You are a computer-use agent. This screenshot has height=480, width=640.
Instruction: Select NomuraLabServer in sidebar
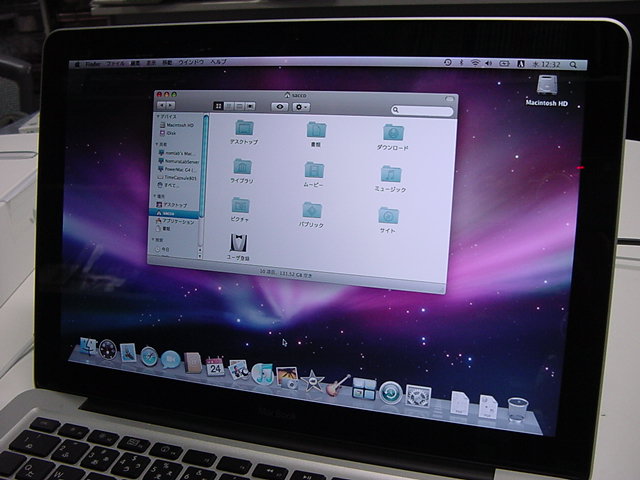point(178,162)
